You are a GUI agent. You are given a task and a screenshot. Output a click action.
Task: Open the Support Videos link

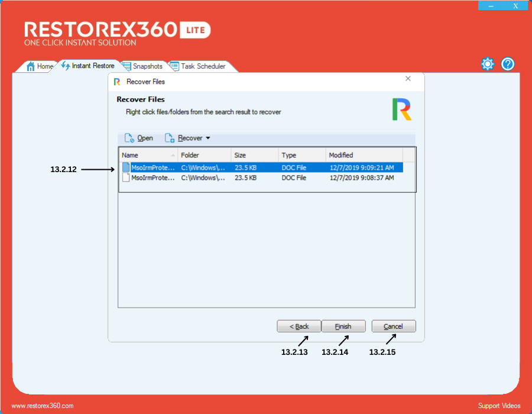click(x=499, y=406)
